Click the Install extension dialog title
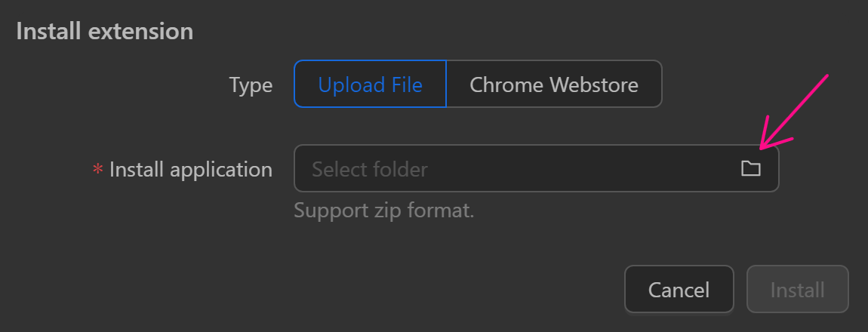Viewport: 868px width, 332px height. coord(104,32)
